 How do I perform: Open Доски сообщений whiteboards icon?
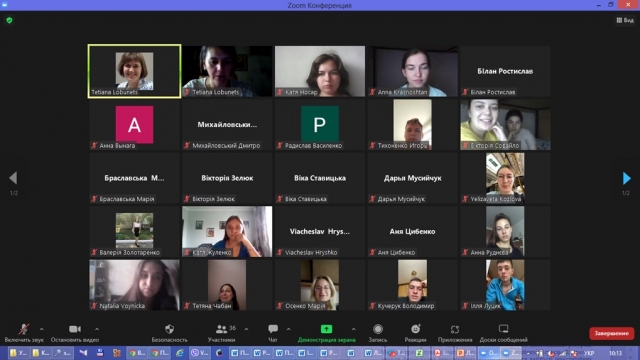coord(503,329)
